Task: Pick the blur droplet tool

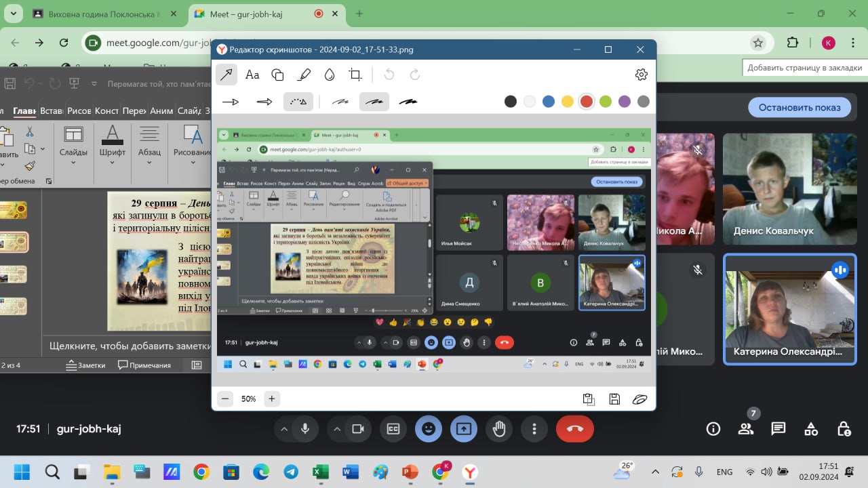Action: tap(329, 75)
